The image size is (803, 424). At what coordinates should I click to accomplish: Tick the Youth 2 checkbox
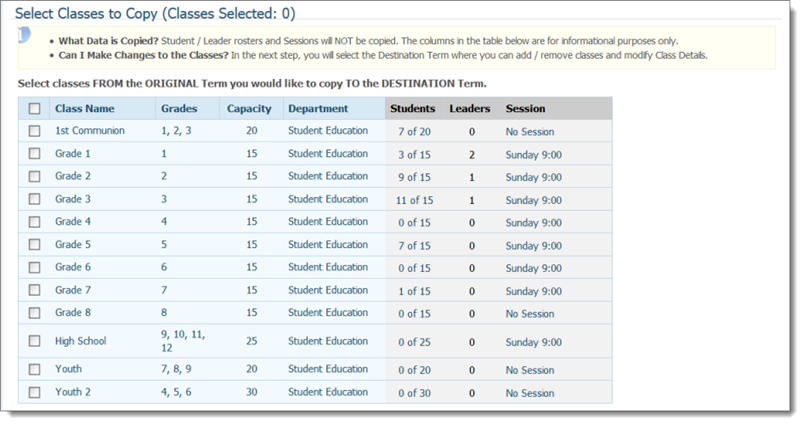[34, 392]
